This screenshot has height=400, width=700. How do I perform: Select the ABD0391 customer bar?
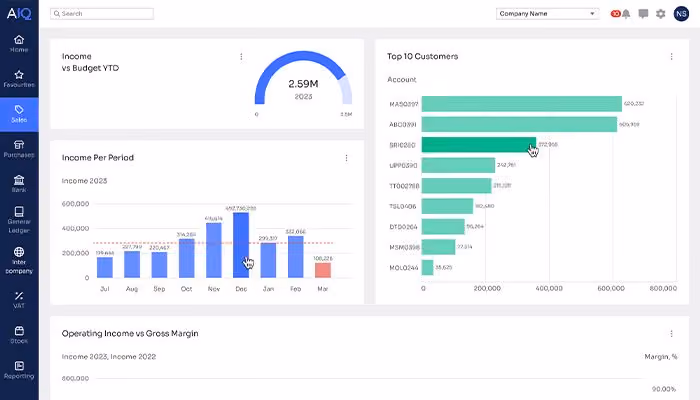pyautogui.click(x=519, y=124)
